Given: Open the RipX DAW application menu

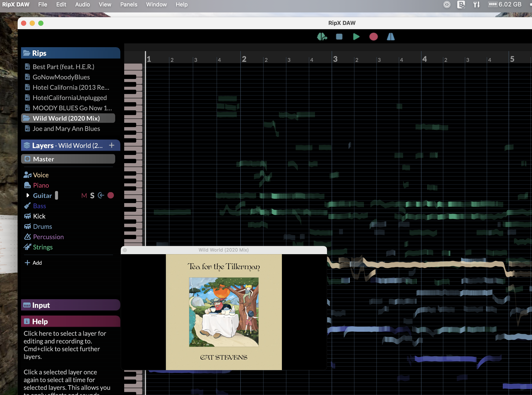Looking at the screenshot, I should 15,4.
